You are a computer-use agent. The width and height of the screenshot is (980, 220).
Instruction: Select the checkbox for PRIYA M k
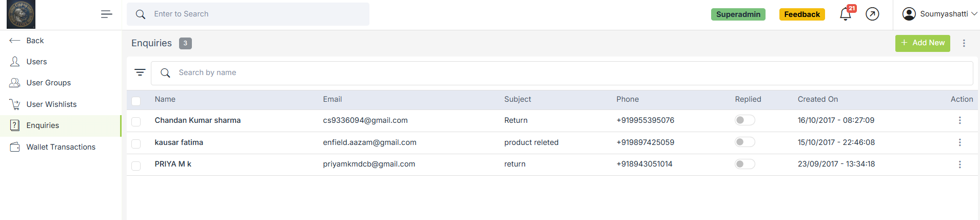[136, 166]
